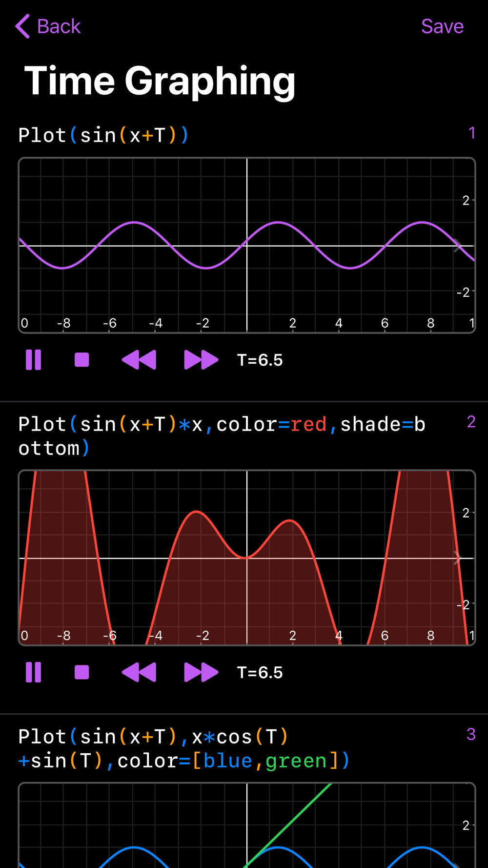Select line number 2
Screen dimensions: 488x868
471,422
